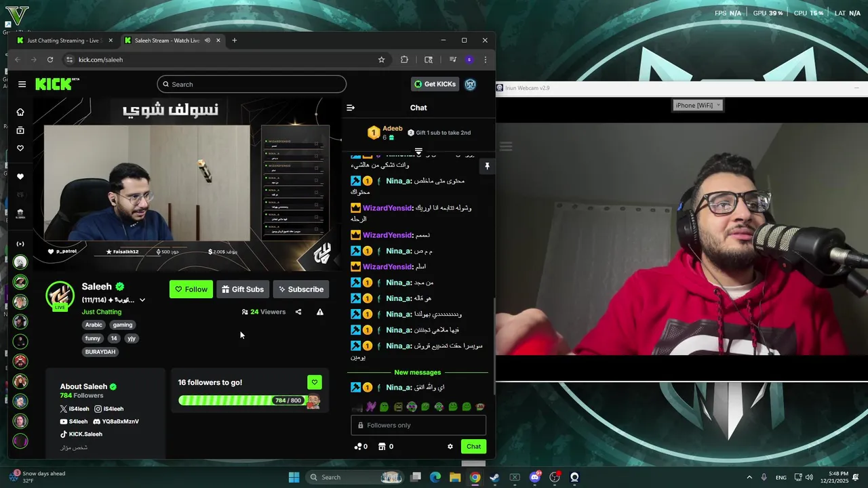This screenshot has height=488, width=868.
Task: Mute the Saleeh Stream tab audio icon
Action: click(x=208, y=41)
